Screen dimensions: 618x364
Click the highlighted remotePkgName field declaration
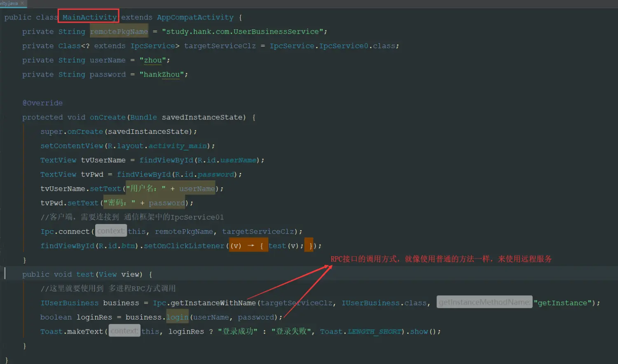(119, 32)
